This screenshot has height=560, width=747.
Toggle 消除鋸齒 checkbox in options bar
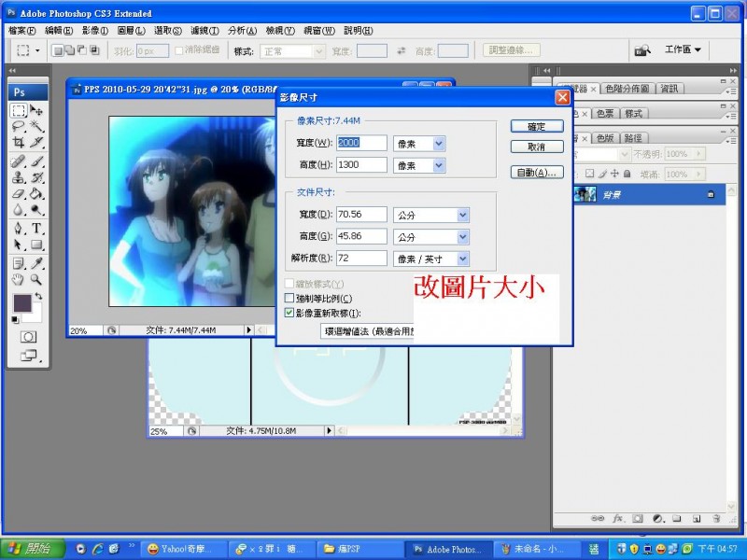pyautogui.click(x=179, y=50)
